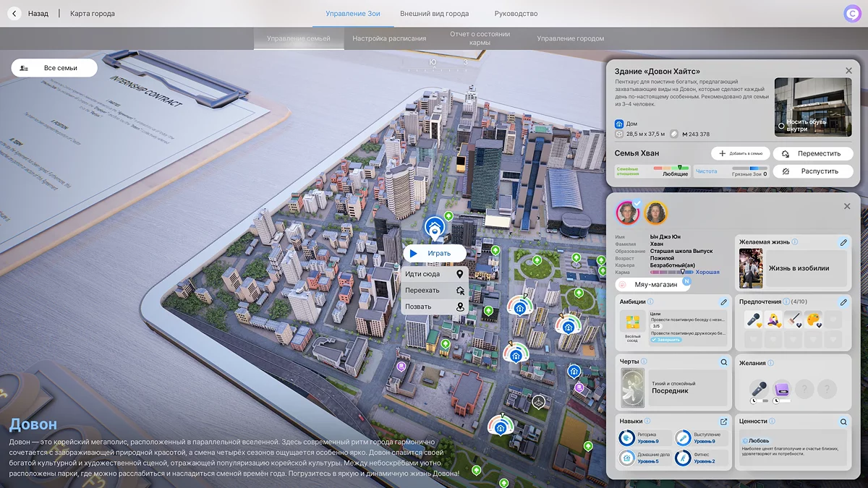Open Навыки in external view icon
868x488 pixels.
(723, 421)
